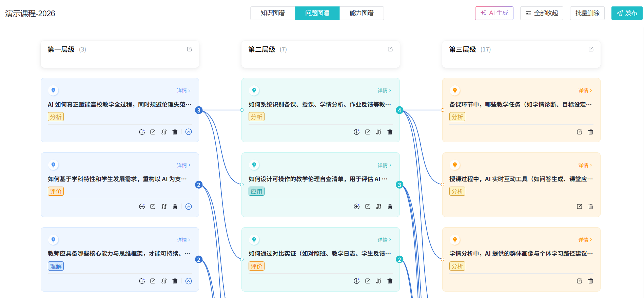This screenshot has height=298, width=644.
Task: Collapse children of the second first-level card
Action: tap(189, 207)
